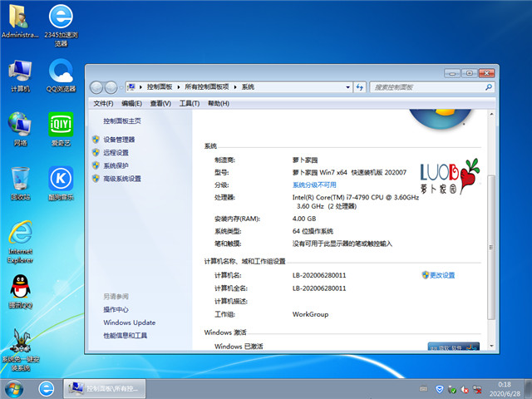Click the Luobo Jiayuan OEM logo
532x399 pixels.
tap(450, 176)
